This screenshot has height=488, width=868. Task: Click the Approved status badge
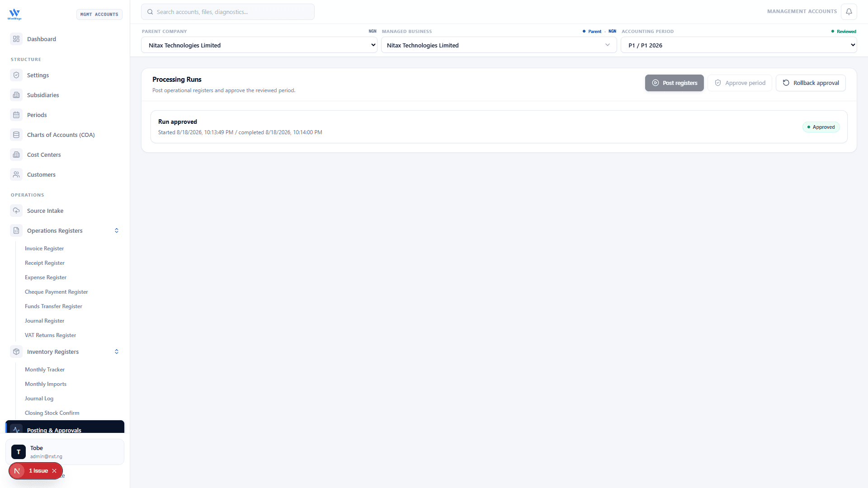point(821,127)
